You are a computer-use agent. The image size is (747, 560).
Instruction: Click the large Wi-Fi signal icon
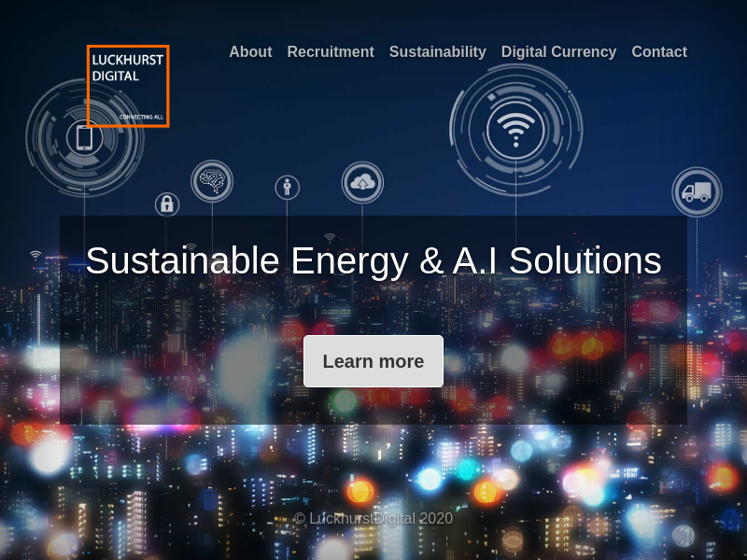pyautogui.click(x=516, y=130)
